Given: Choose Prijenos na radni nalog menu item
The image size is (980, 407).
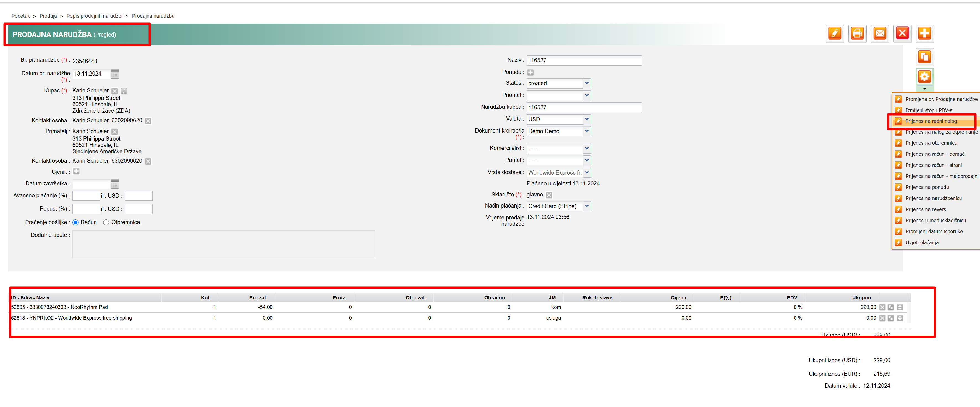Looking at the screenshot, I should click(931, 121).
